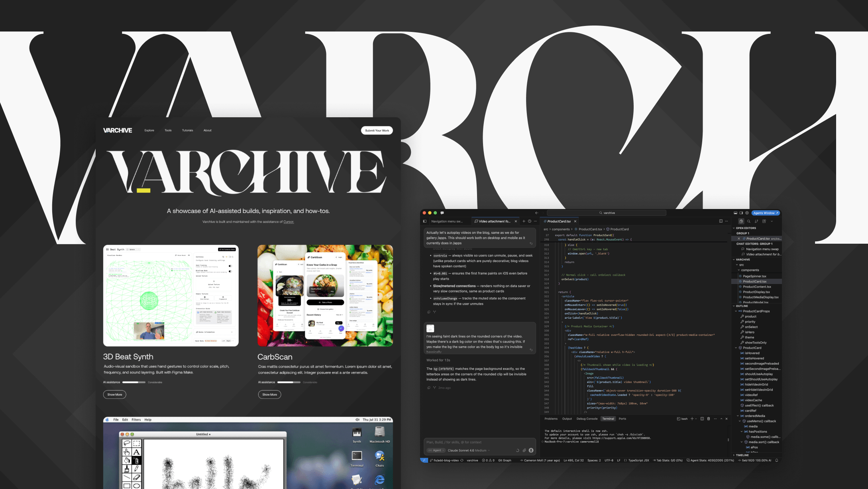Start a new chat with plus icon
Viewport: 868px width, 489px height.
point(524,221)
